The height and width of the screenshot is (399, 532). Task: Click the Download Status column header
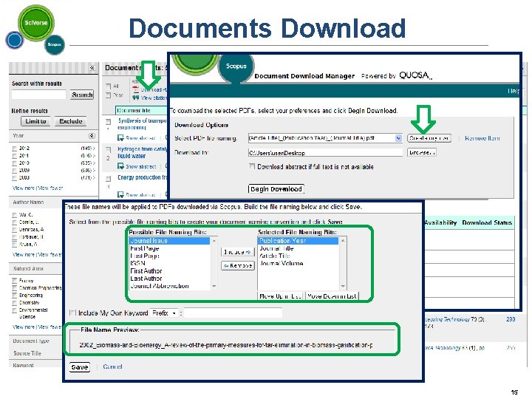[487, 222]
